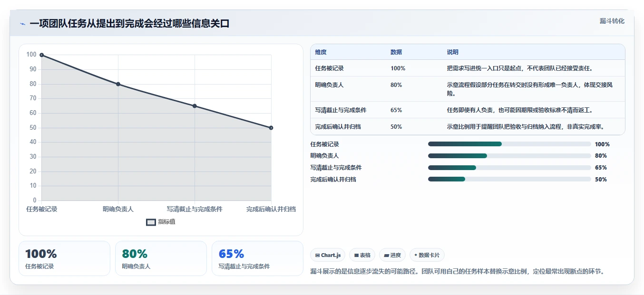Click the 任务被记录 progress bar

(x=509, y=144)
